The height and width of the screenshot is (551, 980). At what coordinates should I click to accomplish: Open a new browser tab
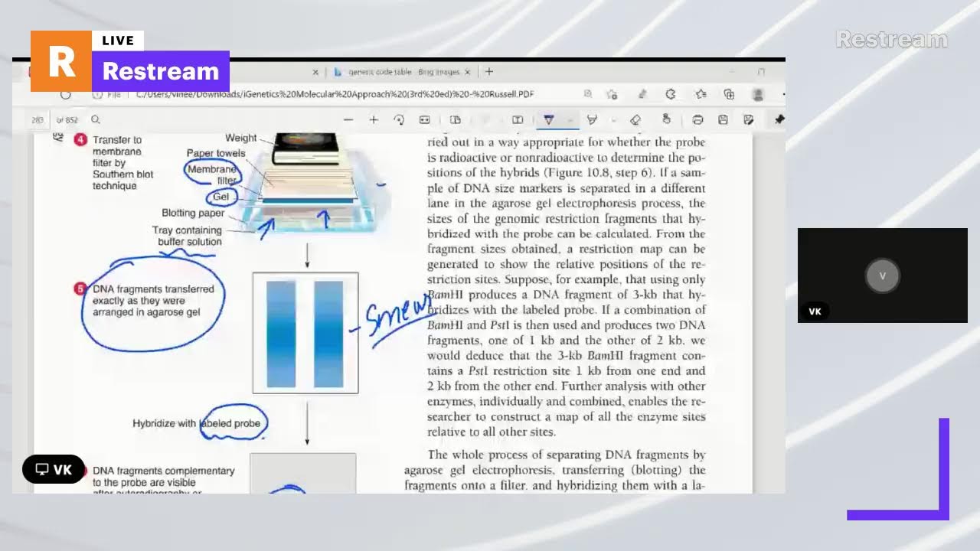(489, 72)
